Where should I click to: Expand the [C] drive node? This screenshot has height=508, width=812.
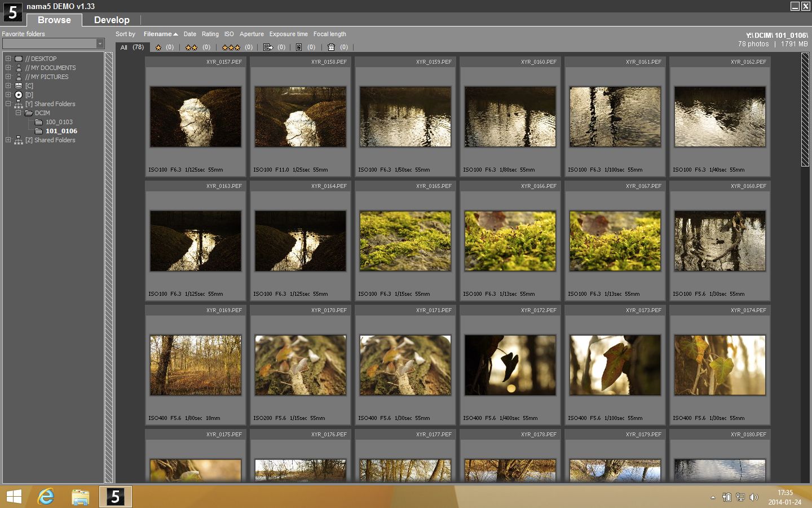tap(8, 86)
